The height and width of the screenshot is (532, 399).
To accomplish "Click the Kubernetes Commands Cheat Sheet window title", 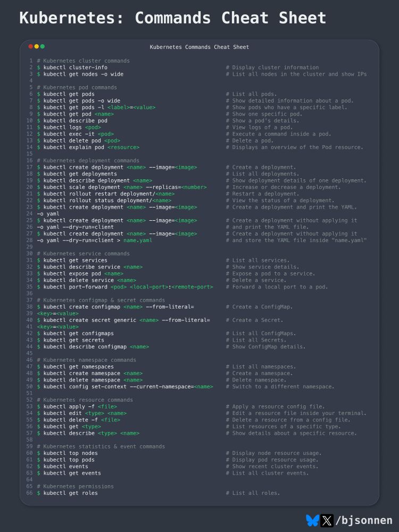I will click(x=199, y=47).
